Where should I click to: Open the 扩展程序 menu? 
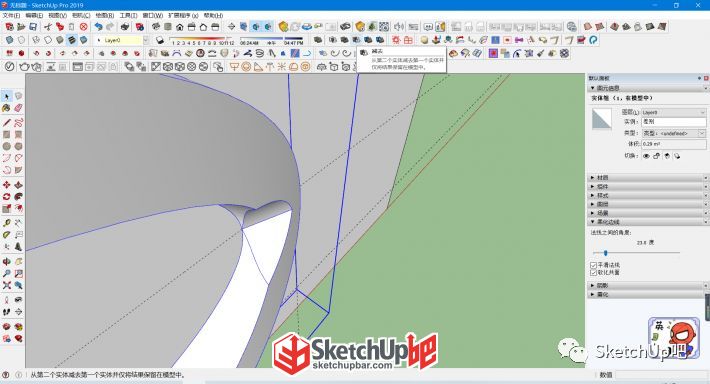pos(183,15)
